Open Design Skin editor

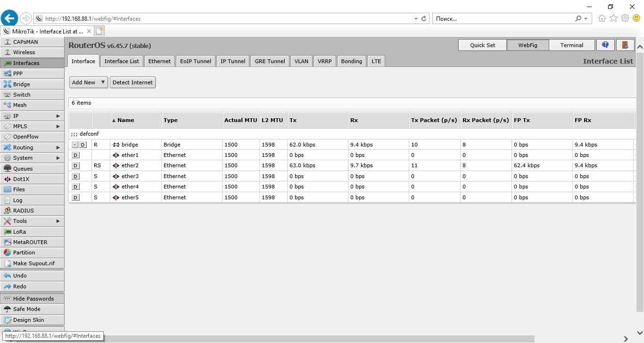click(x=32, y=320)
